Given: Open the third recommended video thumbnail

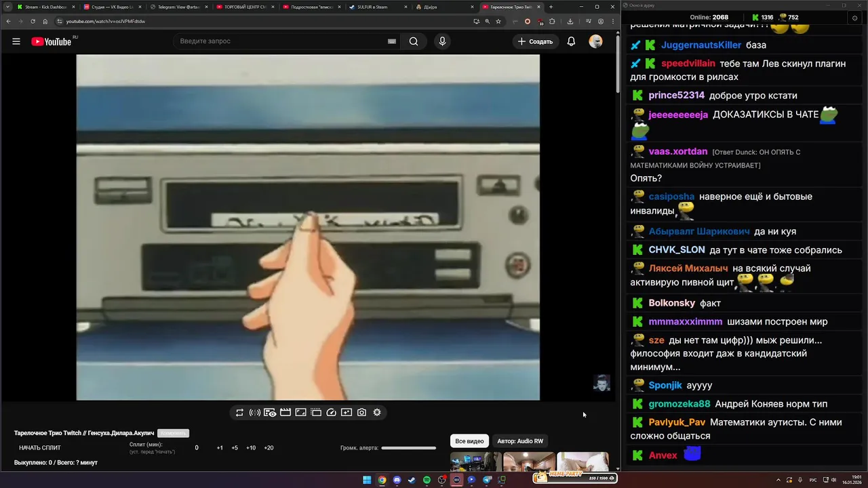Looking at the screenshot, I should [583, 462].
